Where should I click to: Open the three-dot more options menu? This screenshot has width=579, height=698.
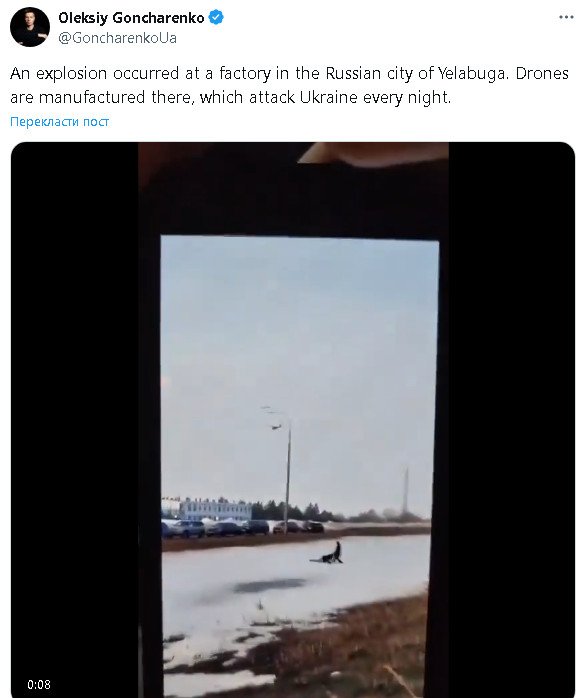pos(566,17)
